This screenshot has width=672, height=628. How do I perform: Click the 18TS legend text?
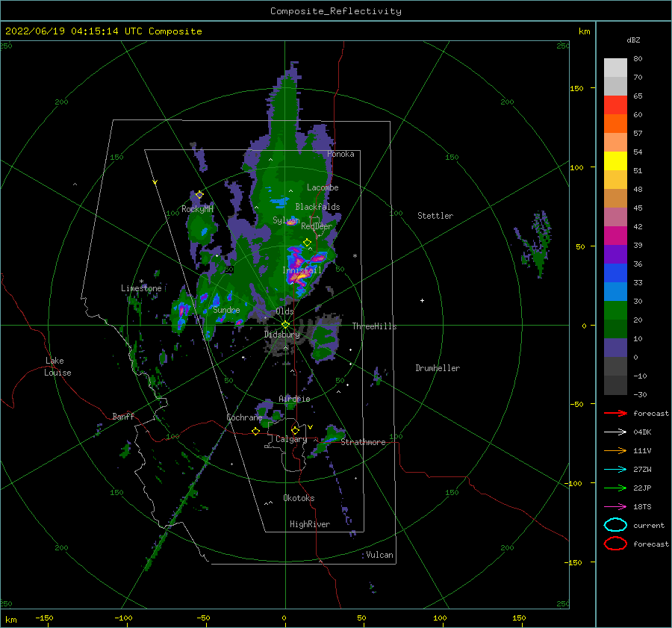[642, 507]
